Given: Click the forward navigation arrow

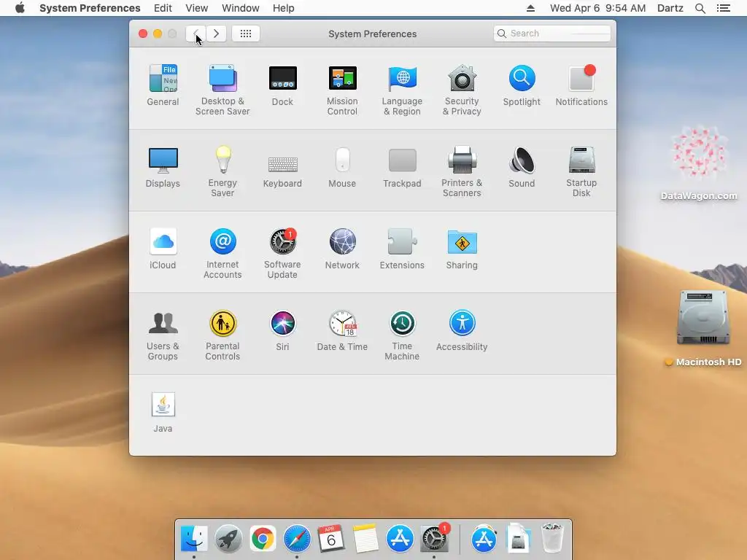Looking at the screenshot, I should 216,34.
